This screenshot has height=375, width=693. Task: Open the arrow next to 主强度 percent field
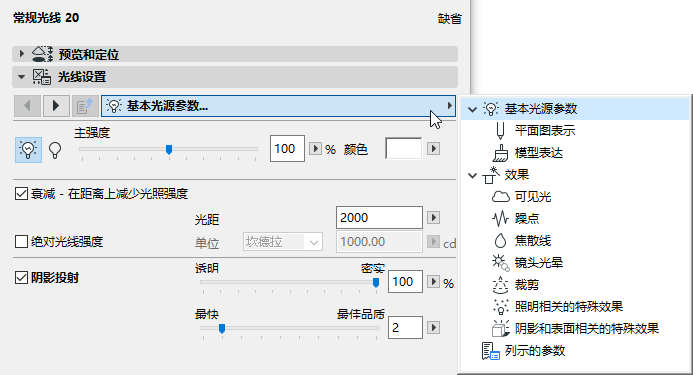click(315, 149)
